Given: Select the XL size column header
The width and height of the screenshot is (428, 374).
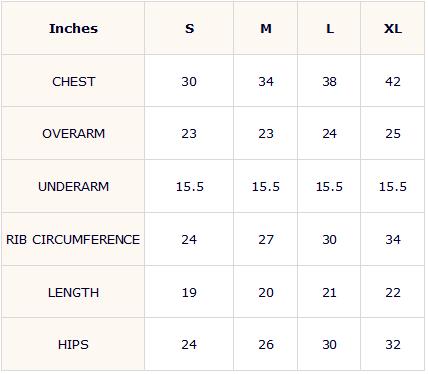Looking at the screenshot, I should pos(393,28).
